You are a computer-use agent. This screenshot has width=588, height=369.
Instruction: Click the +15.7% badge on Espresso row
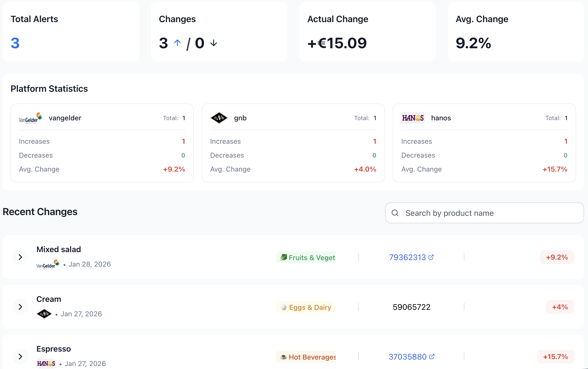coord(555,357)
